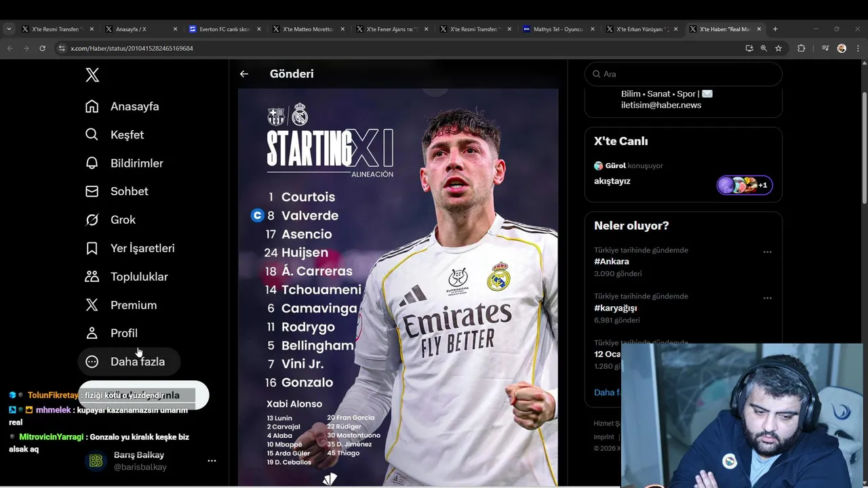Open Grok from the sidebar
Viewport: 868px width, 488px height.
click(x=111, y=220)
